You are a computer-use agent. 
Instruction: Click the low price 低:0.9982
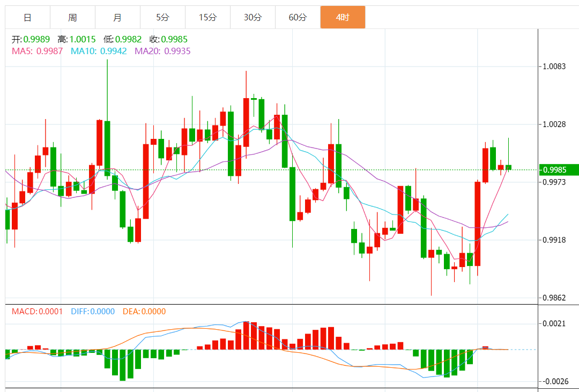pos(123,39)
